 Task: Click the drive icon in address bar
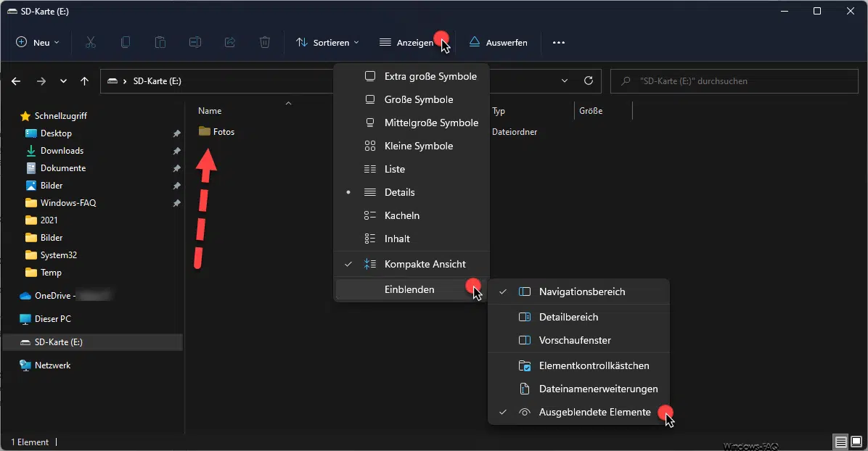(x=112, y=80)
